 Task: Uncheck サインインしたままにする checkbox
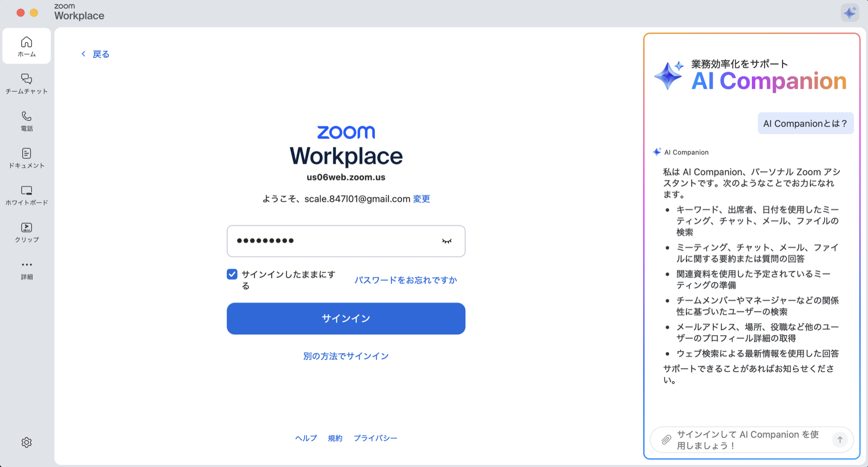click(232, 275)
